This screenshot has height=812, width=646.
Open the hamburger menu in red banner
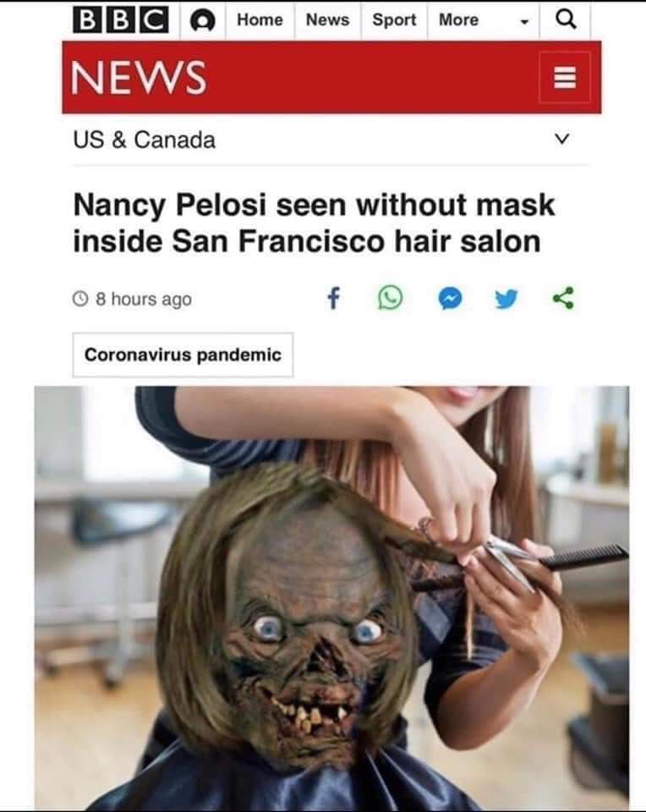tap(565, 78)
